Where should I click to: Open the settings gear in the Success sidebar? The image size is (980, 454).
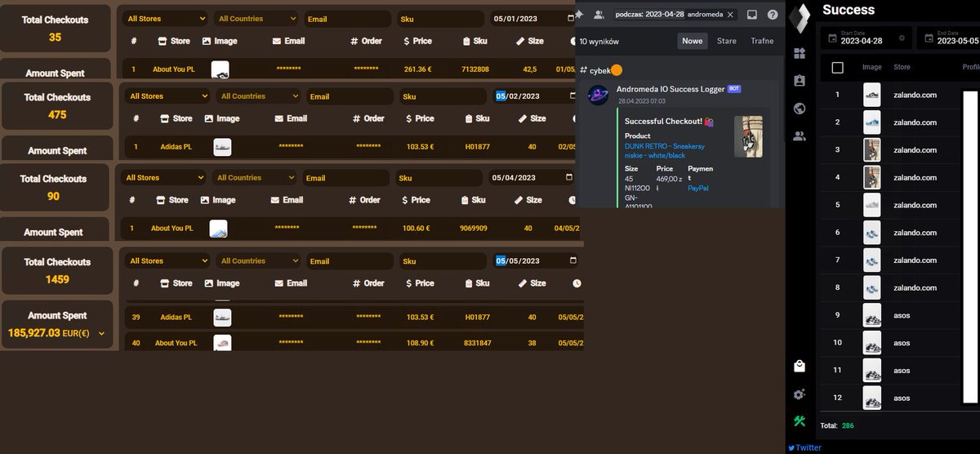(800, 394)
